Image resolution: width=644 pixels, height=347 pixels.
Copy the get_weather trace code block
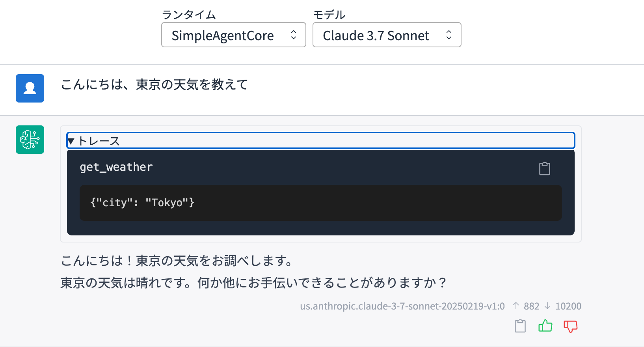tap(544, 168)
